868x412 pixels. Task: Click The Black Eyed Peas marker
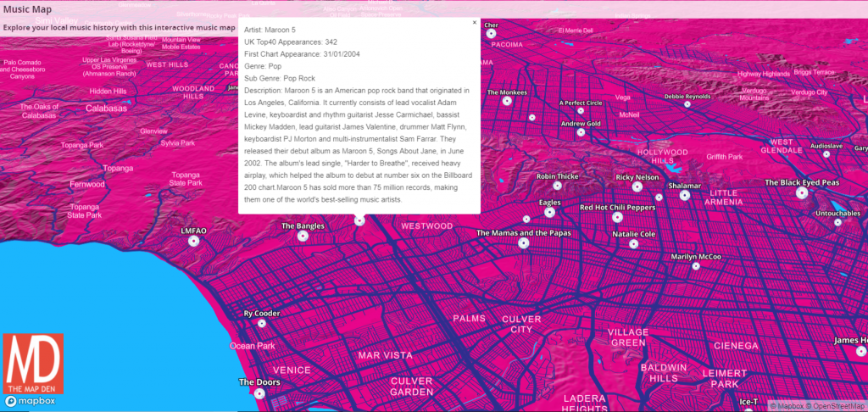802,193
